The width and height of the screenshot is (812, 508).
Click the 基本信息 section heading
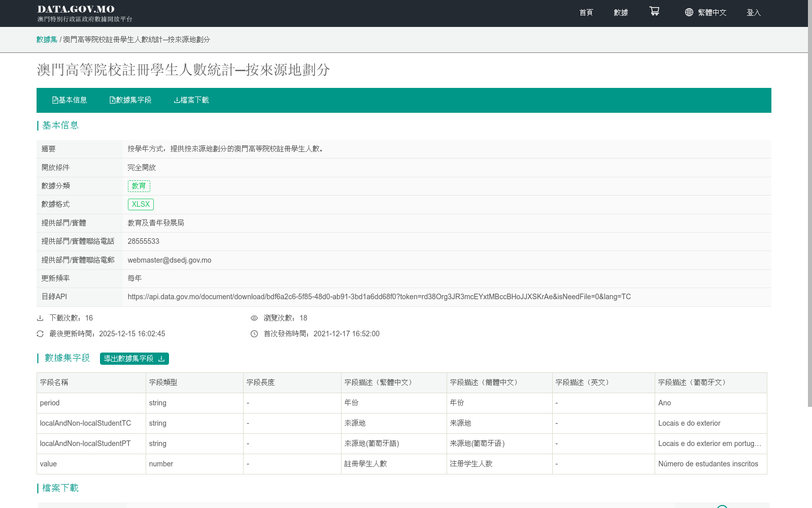coord(60,125)
